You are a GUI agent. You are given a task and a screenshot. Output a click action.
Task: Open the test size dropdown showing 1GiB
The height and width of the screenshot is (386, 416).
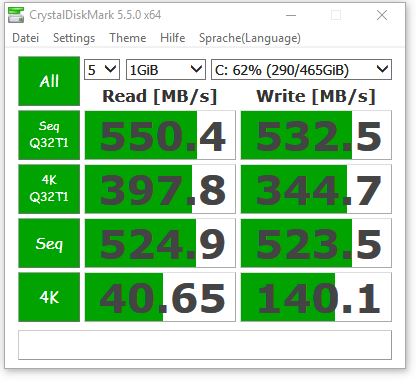point(166,70)
